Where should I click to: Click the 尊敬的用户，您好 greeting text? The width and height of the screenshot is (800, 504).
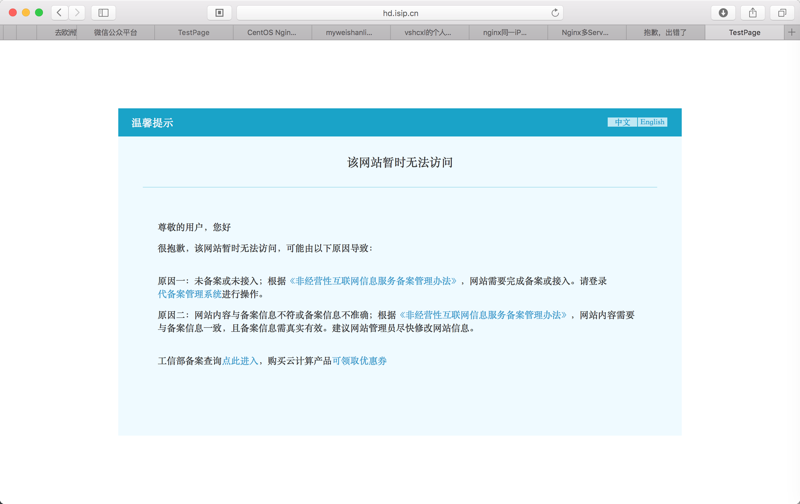coord(194,227)
